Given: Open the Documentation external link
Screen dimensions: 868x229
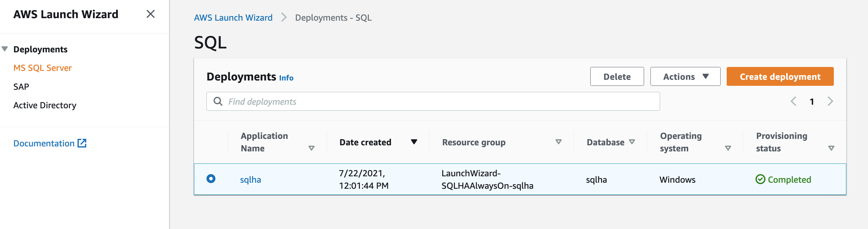Looking at the screenshot, I should pos(50,143).
